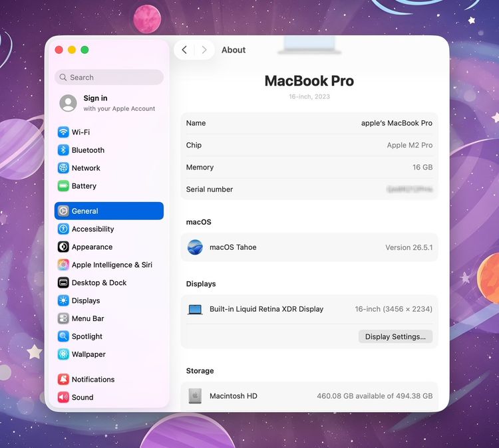Click the Accessibility icon
This screenshot has height=448, width=499.
click(x=63, y=229)
